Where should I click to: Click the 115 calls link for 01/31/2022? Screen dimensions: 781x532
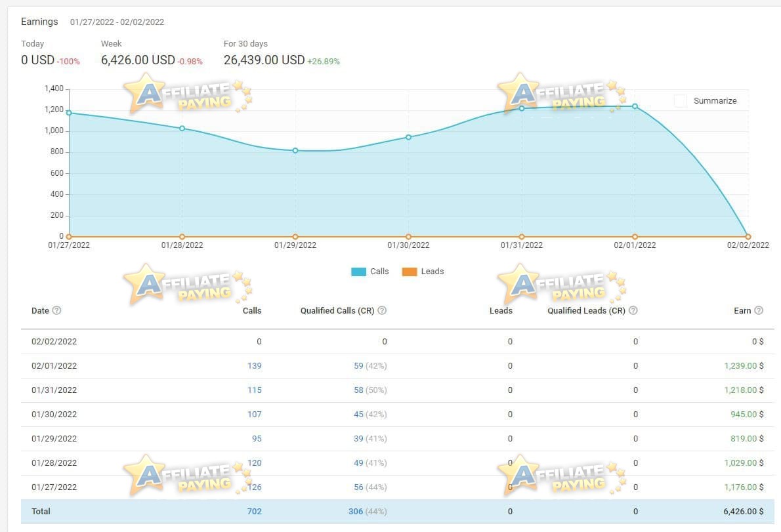tap(255, 390)
